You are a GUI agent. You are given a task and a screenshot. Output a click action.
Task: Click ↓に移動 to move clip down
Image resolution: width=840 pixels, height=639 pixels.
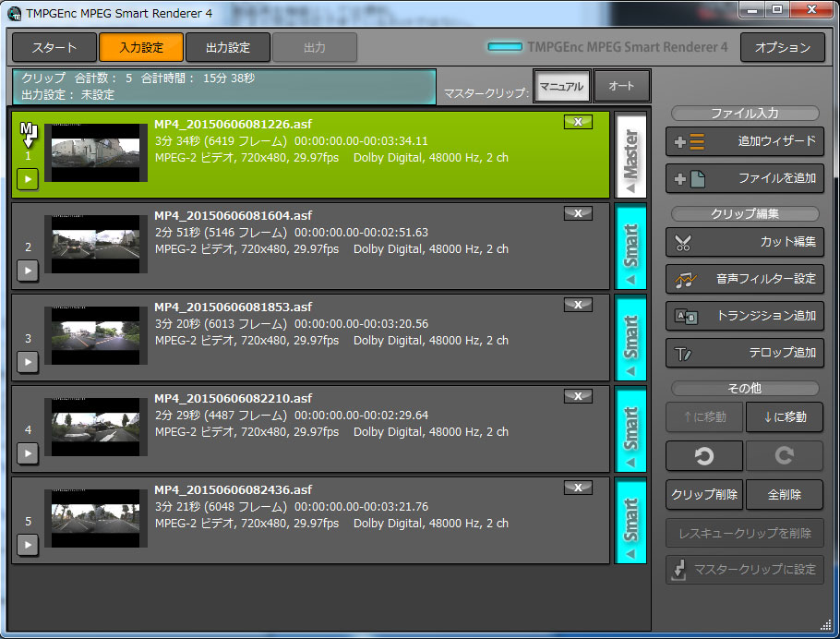point(785,417)
